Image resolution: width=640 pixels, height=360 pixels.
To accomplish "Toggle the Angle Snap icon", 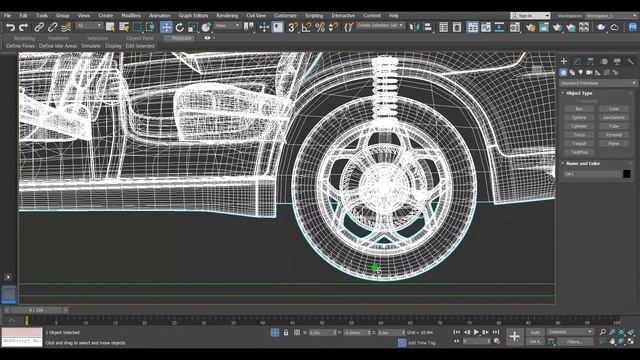I will click(306, 27).
